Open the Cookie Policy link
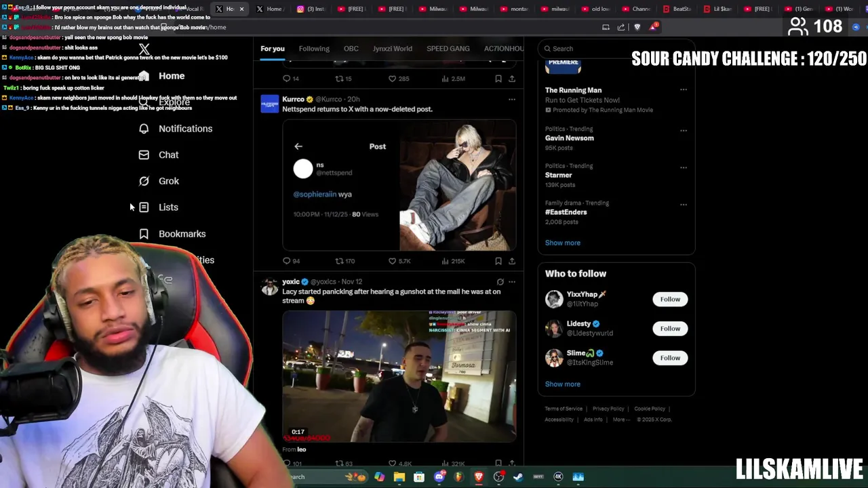 pyautogui.click(x=650, y=409)
